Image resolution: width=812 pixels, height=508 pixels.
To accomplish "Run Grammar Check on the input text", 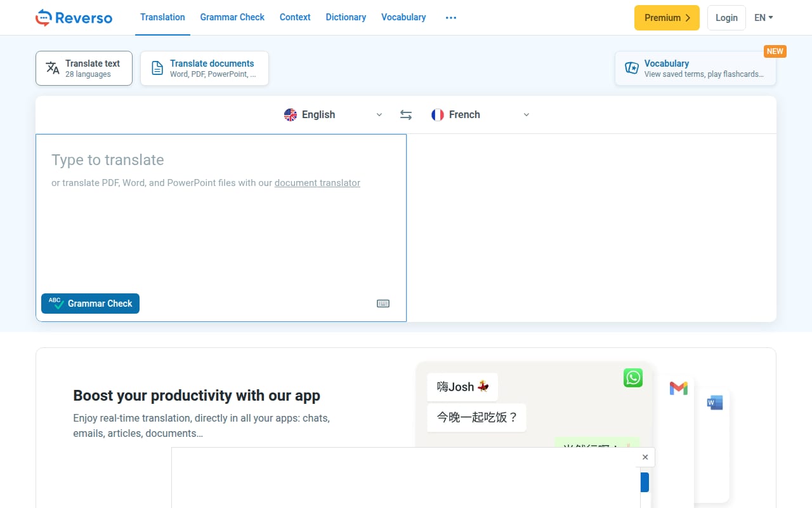I will tap(90, 304).
